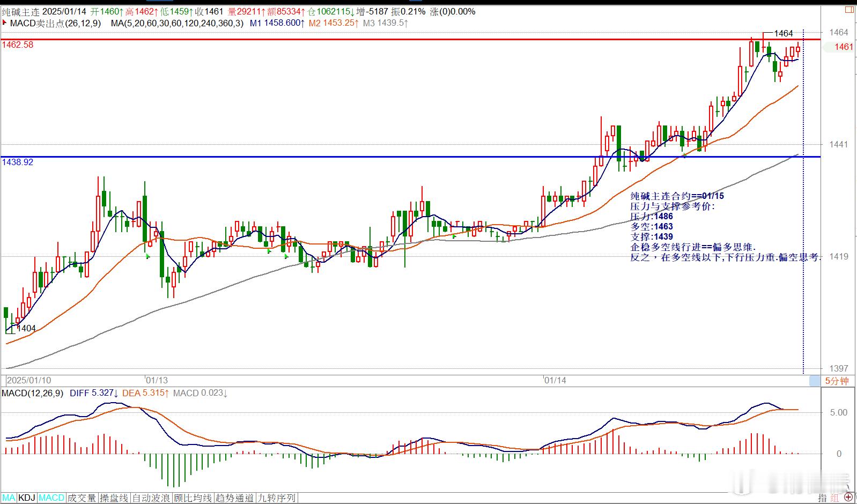Click the 纯碱主连合约==01/15 annotation title
This screenshot has width=857, height=504.
[677, 196]
